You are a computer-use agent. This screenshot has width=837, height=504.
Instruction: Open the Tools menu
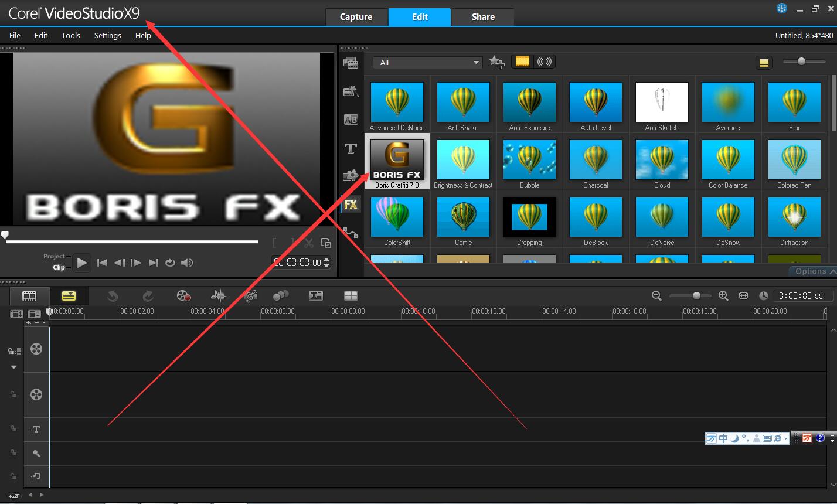point(71,35)
